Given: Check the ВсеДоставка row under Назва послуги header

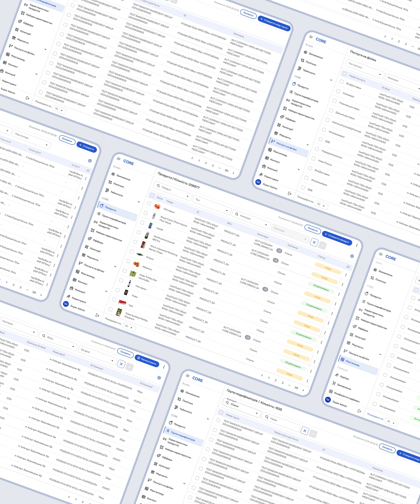Looking at the screenshot, I should click(341, 82).
